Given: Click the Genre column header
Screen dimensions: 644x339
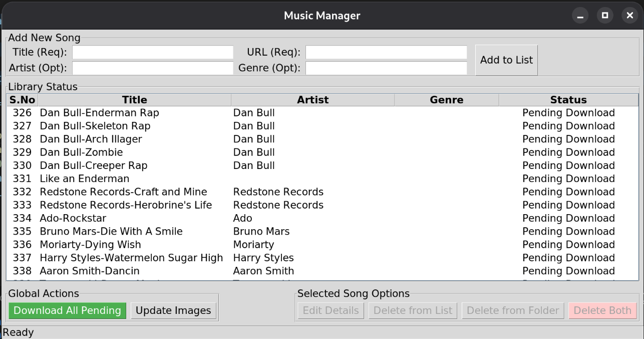Looking at the screenshot, I should (x=446, y=100).
